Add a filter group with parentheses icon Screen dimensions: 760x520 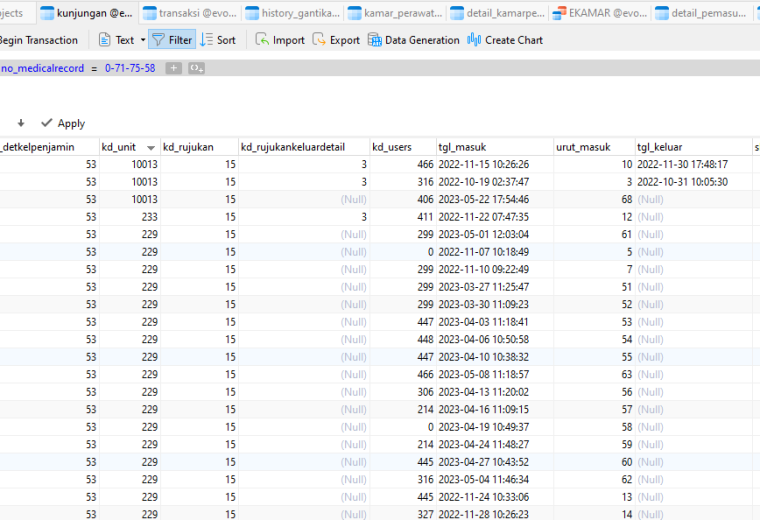[x=196, y=68]
